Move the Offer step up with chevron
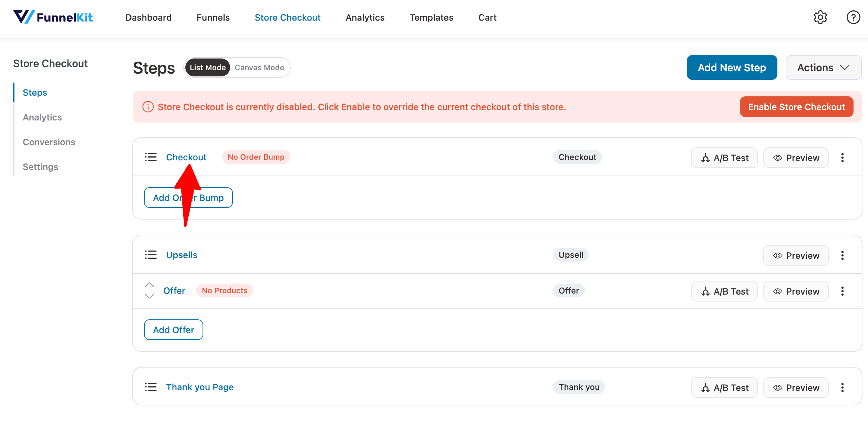 [x=149, y=285]
